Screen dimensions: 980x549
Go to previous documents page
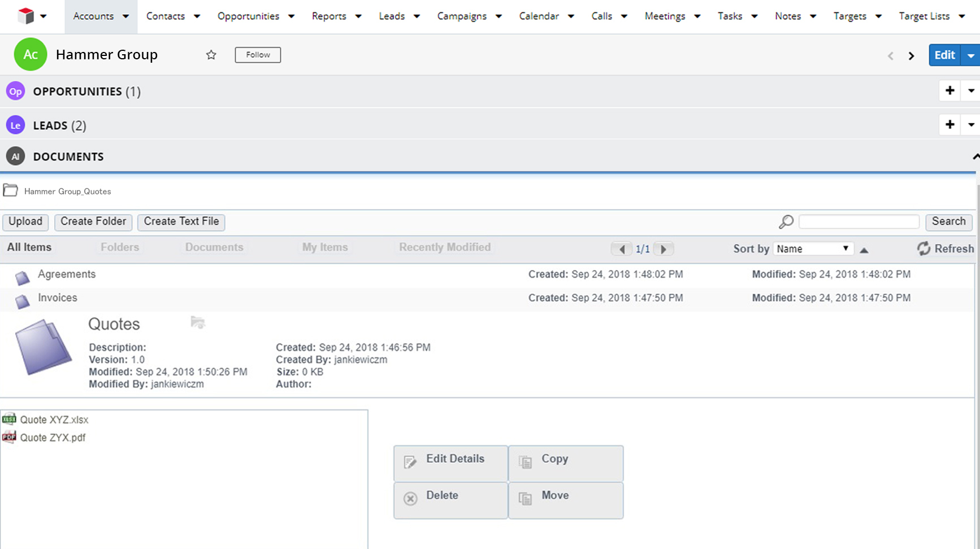622,249
